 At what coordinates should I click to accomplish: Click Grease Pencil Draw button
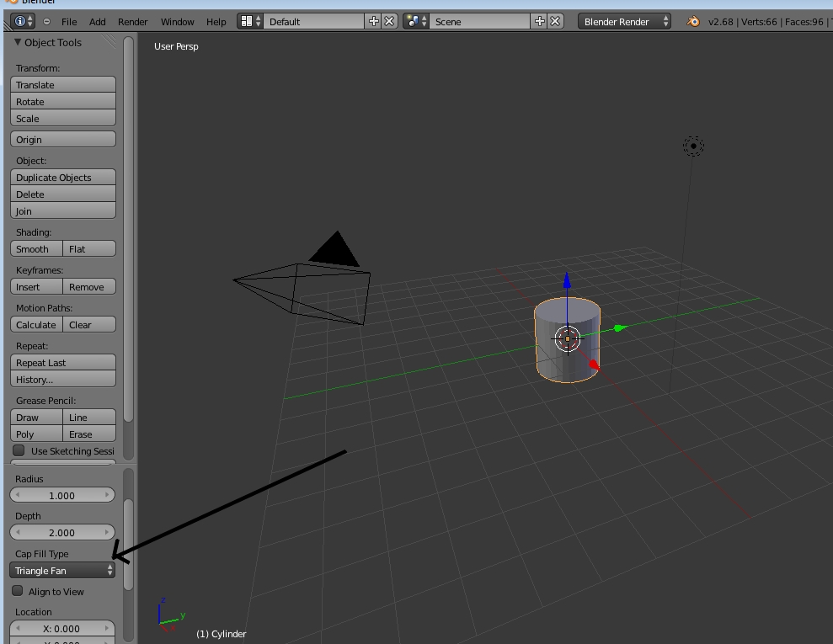pos(37,417)
